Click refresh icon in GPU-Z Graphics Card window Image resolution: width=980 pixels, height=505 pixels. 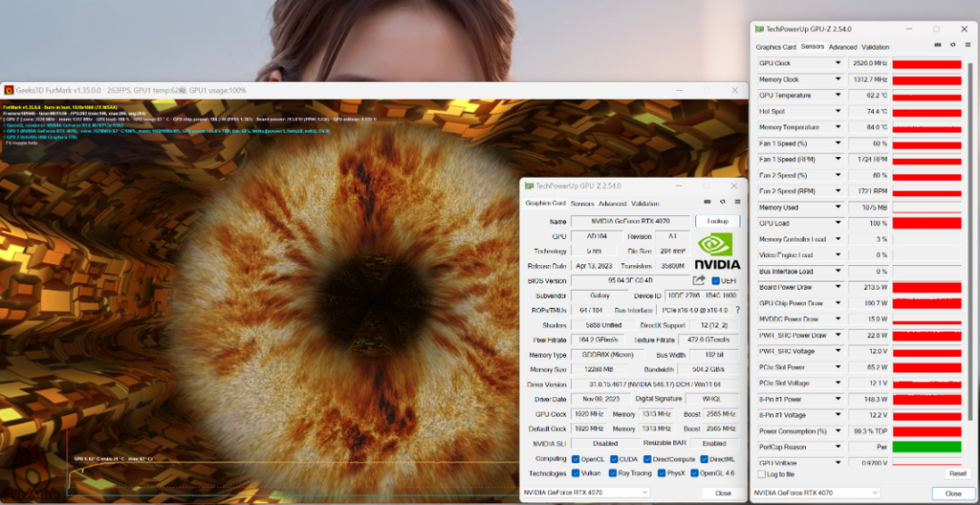point(722,203)
